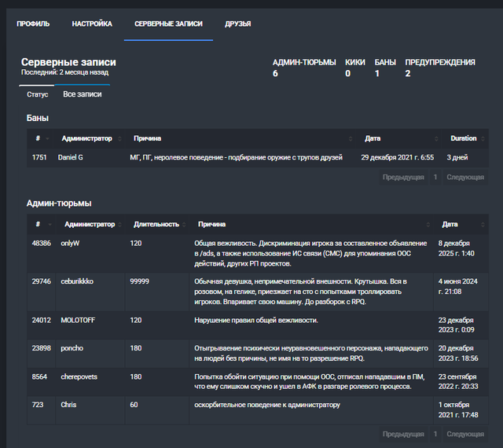Click the КИКИ counter
Image resolution: width=503 pixels, height=448 pixels.
(354, 68)
